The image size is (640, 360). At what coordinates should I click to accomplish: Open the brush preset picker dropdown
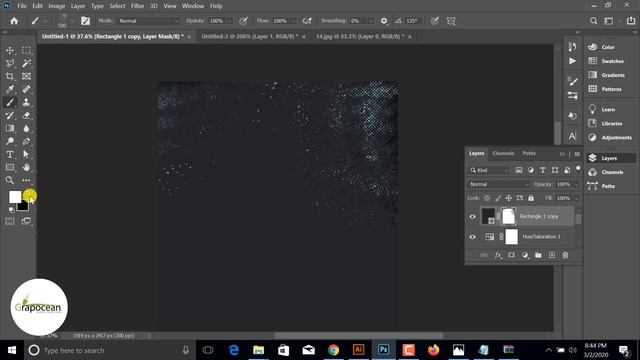coord(73,21)
